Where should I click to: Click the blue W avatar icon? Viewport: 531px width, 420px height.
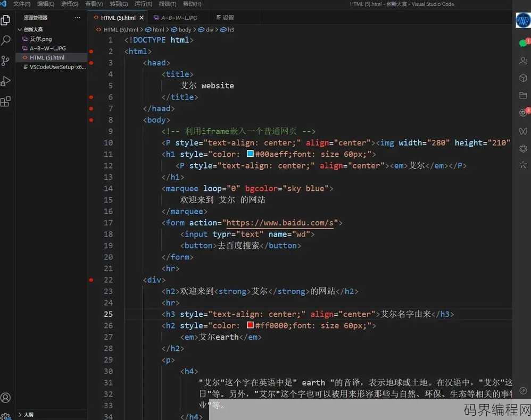click(x=523, y=20)
